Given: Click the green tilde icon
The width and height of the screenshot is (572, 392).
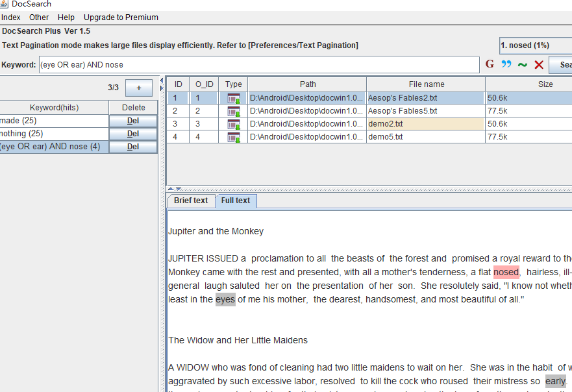Looking at the screenshot, I should click(x=522, y=64).
